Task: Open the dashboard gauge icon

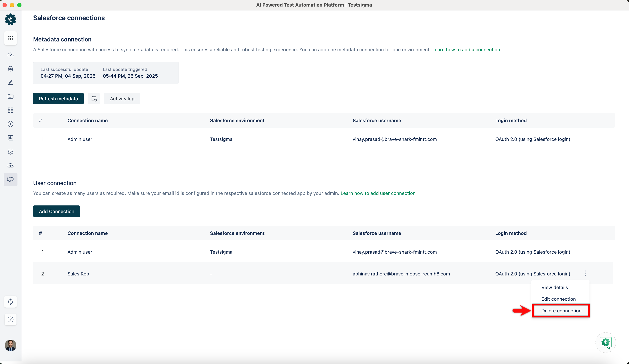Action: tap(11, 55)
